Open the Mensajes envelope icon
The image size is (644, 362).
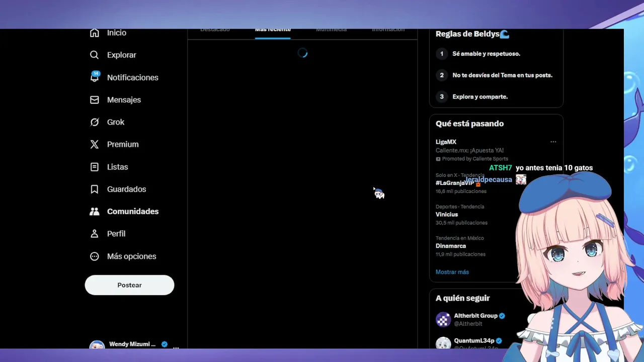click(x=94, y=100)
